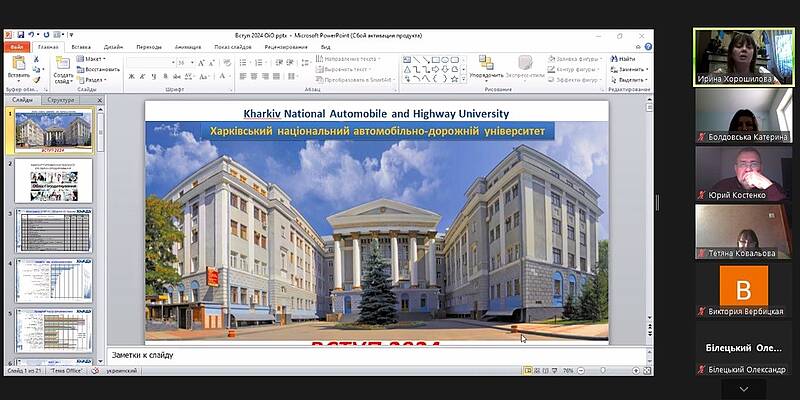The image size is (800, 400).
Task: Click zoom in plus button in status bar
Action: (x=636, y=370)
